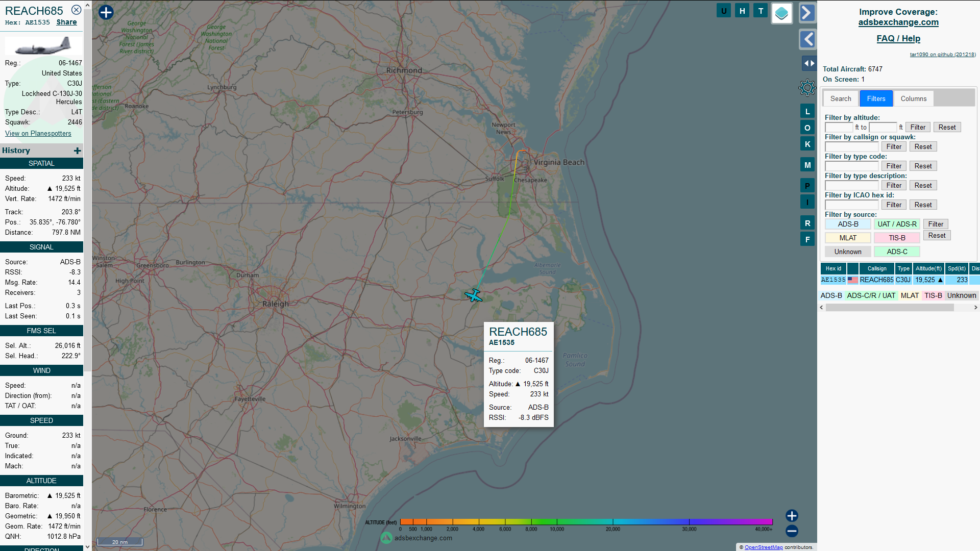This screenshot has height=551, width=980.
Task: Click callsign or squawk input field
Action: click(851, 147)
